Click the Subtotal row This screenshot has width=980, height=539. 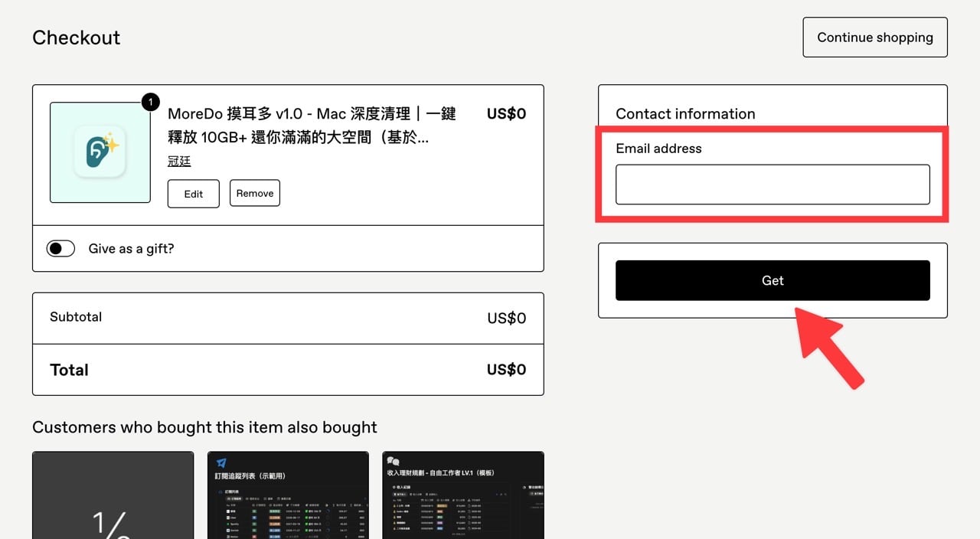point(288,318)
